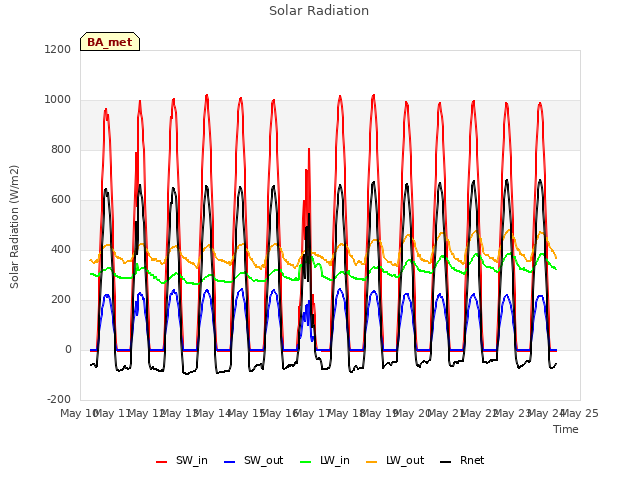Click the May 25 x-axis label
The image size is (640, 480).
pos(580,414)
